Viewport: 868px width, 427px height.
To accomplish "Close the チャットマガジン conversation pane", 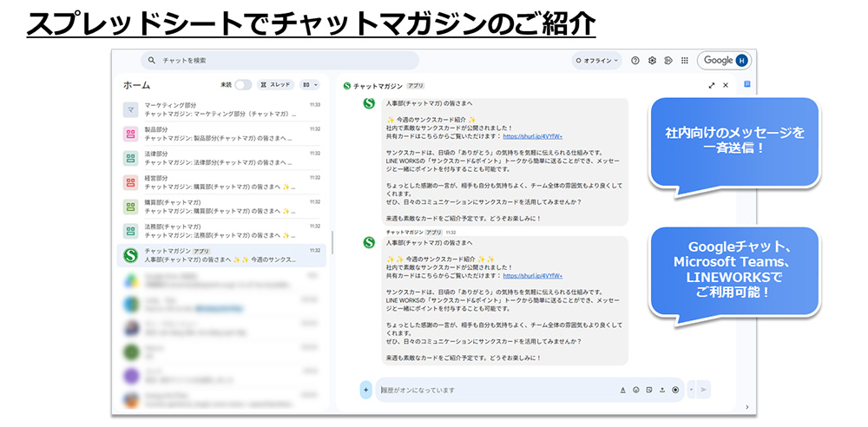I will (x=726, y=85).
